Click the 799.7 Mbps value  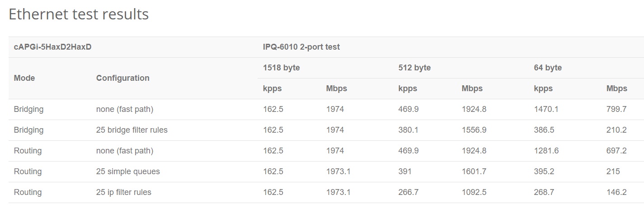pyautogui.click(x=616, y=109)
